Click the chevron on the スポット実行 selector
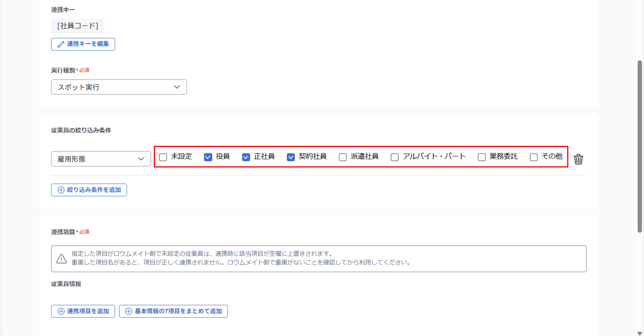Screen dimensions: 644x336 (177, 87)
